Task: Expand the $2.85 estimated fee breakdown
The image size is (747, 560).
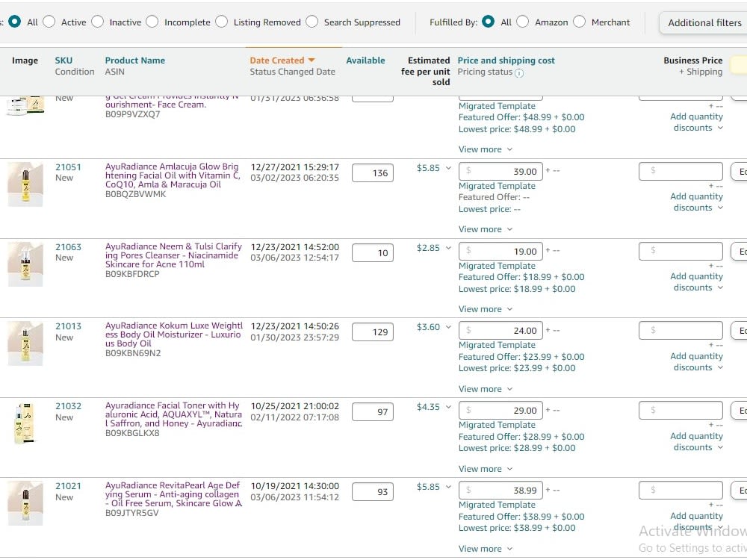Action: pos(448,248)
